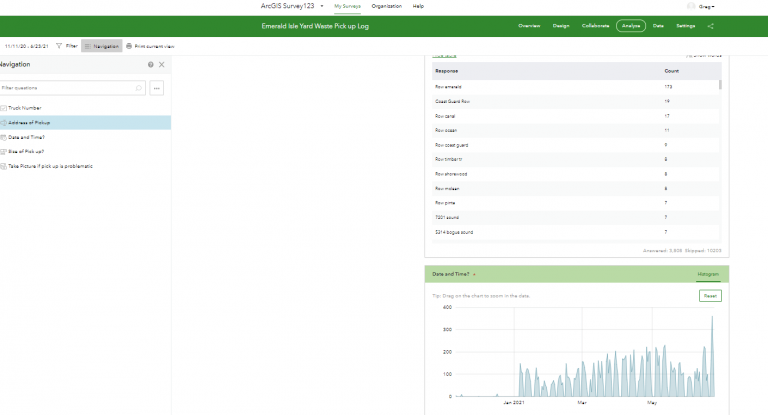Open the navigation more options button
The image size is (768, 415).
[x=157, y=88]
